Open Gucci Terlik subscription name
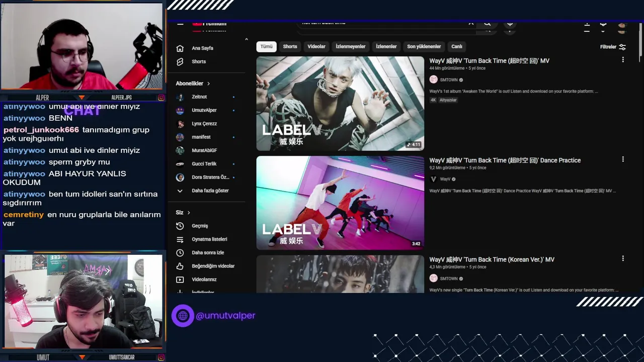 [x=204, y=164]
